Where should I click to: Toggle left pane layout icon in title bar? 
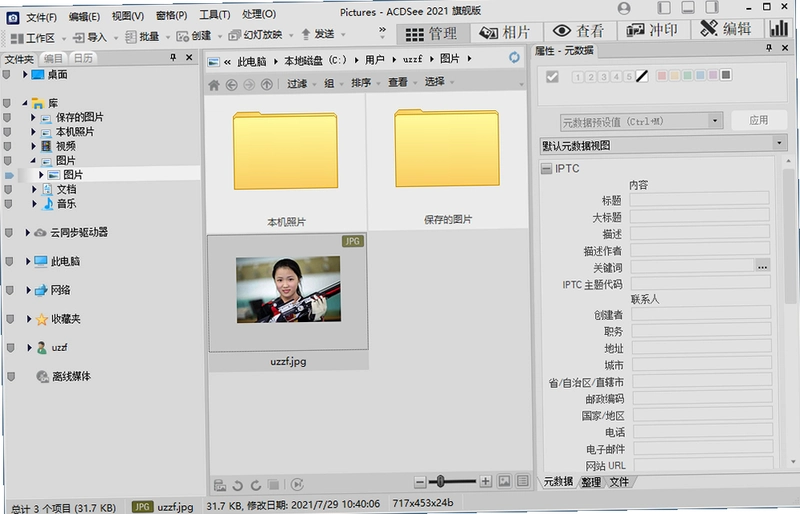point(664,7)
